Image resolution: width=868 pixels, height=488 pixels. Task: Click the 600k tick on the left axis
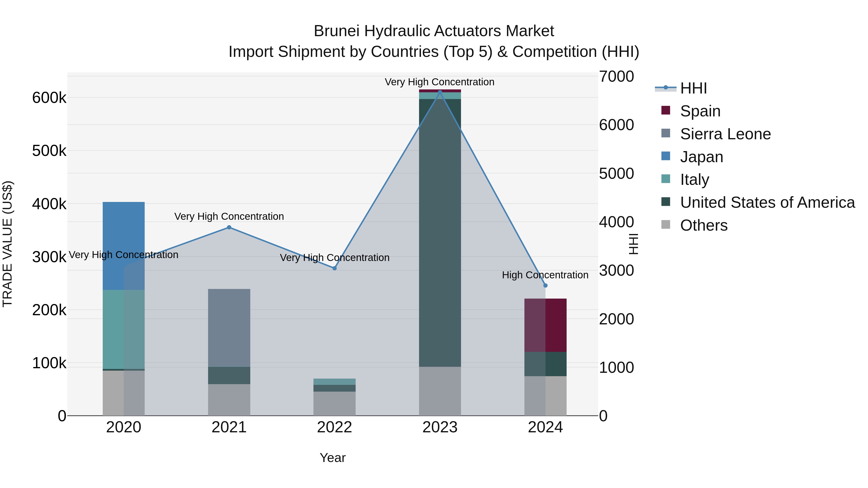coord(49,98)
